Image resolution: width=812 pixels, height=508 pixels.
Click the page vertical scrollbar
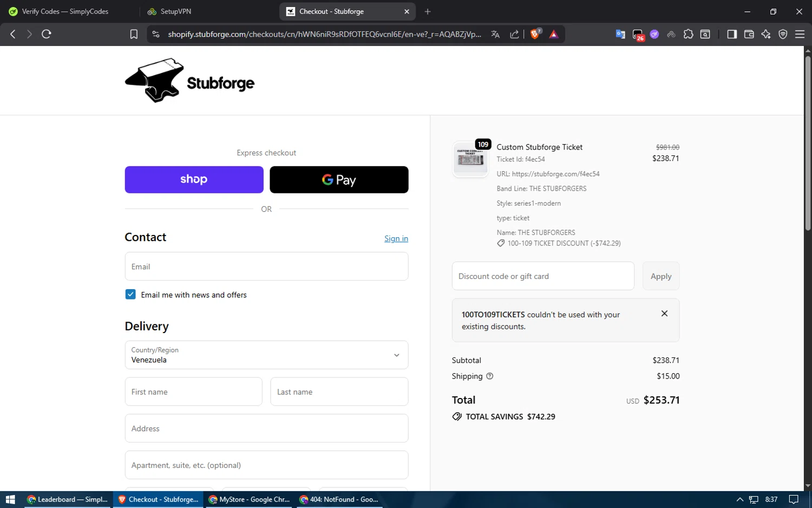click(x=808, y=144)
